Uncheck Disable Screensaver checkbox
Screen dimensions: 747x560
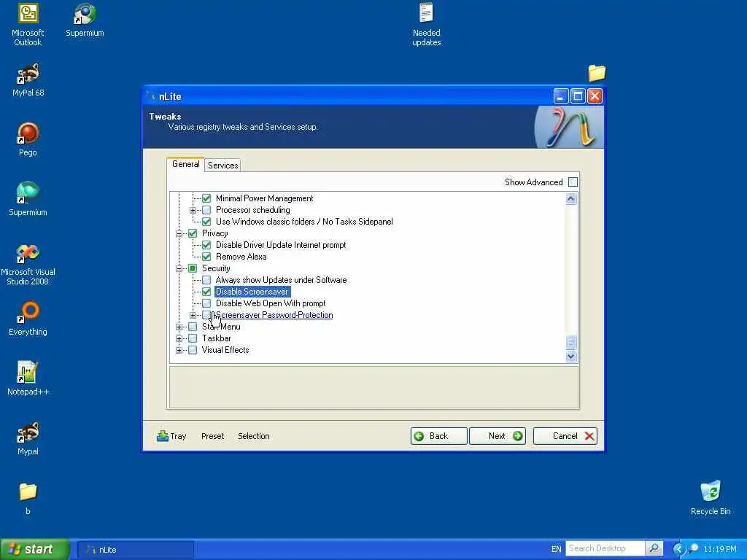click(x=206, y=292)
